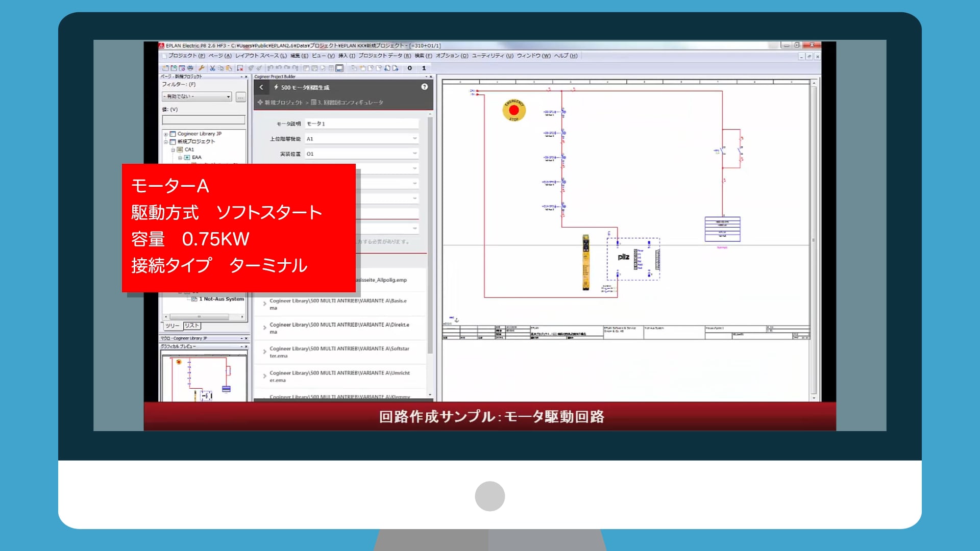Expand the VARIANTE A\Softstarter.ema entry

[264, 352]
